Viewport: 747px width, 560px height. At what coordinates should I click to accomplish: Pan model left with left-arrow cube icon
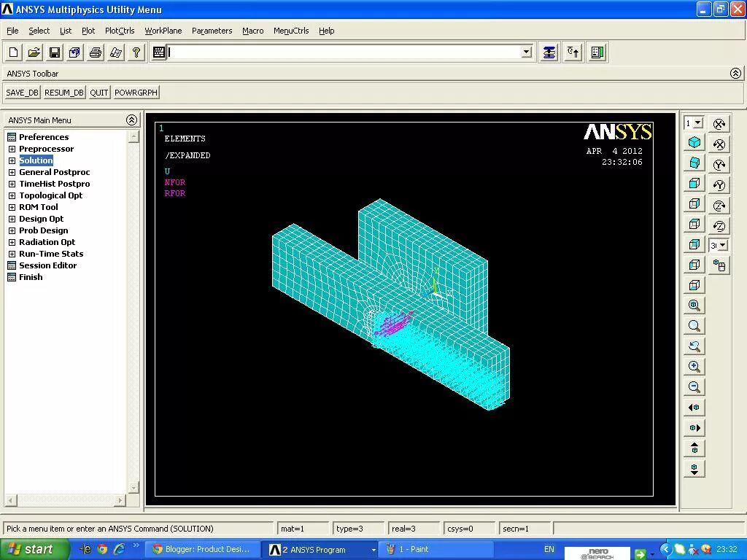point(694,408)
